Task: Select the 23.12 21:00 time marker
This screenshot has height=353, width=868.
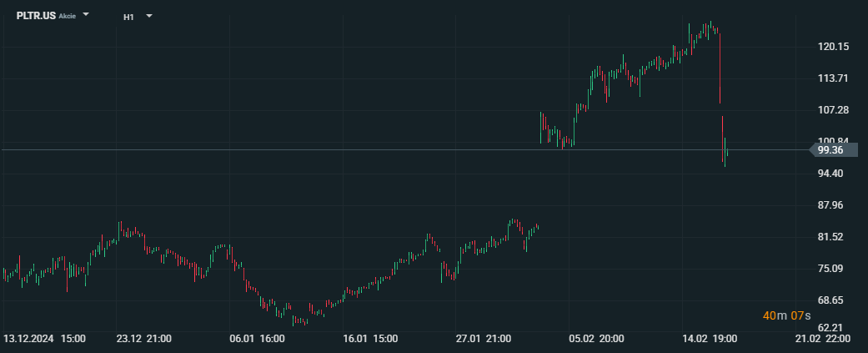Action: (144, 339)
